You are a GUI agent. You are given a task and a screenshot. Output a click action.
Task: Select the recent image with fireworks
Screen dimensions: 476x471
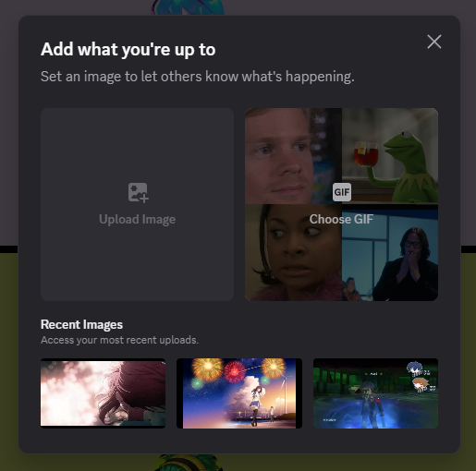[x=239, y=393]
